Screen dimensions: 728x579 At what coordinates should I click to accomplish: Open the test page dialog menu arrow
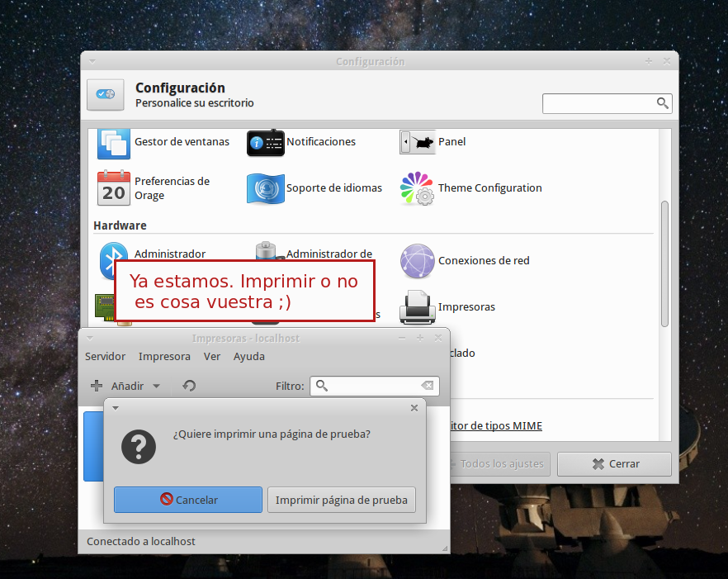click(x=116, y=408)
